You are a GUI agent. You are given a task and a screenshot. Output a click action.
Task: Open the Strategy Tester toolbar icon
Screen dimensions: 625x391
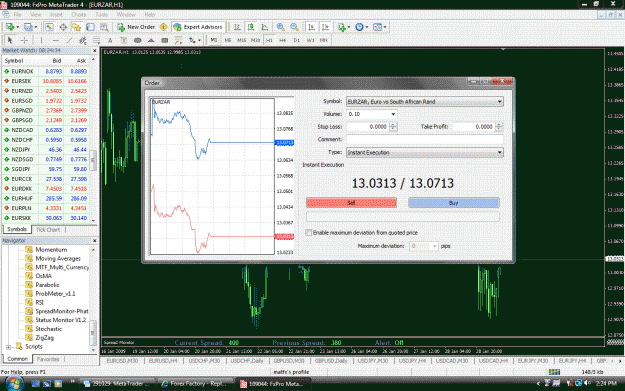(104, 27)
